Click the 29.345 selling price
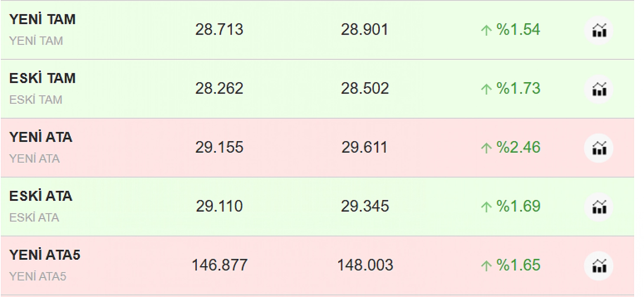Image resolution: width=644 pixels, height=297 pixels. click(x=365, y=206)
